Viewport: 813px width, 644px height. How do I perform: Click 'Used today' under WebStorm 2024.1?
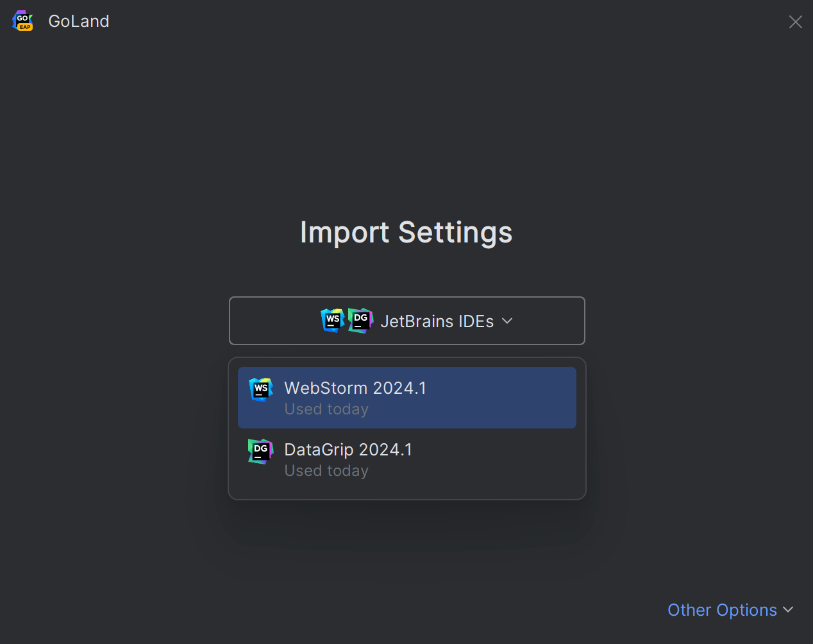pos(326,409)
